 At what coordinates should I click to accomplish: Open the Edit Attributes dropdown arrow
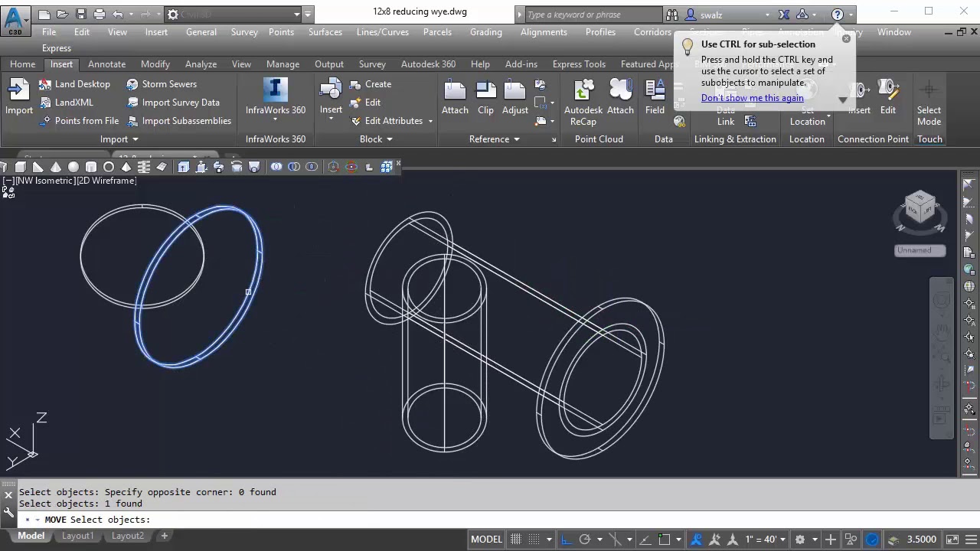click(x=430, y=121)
